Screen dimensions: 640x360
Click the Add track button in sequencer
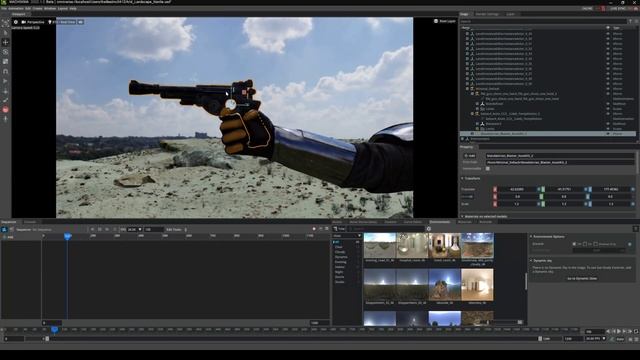coord(9,237)
